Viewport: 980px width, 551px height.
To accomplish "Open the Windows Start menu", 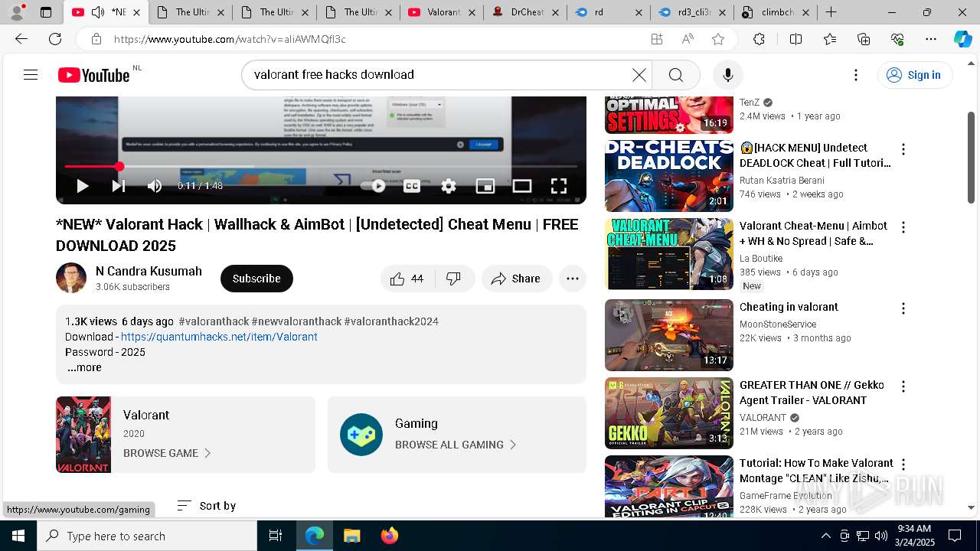I will [x=18, y=536].
